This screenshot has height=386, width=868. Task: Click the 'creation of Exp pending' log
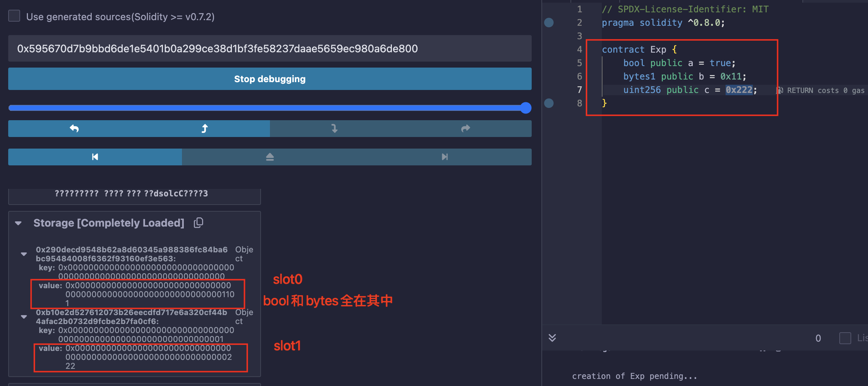pos(634,376)
